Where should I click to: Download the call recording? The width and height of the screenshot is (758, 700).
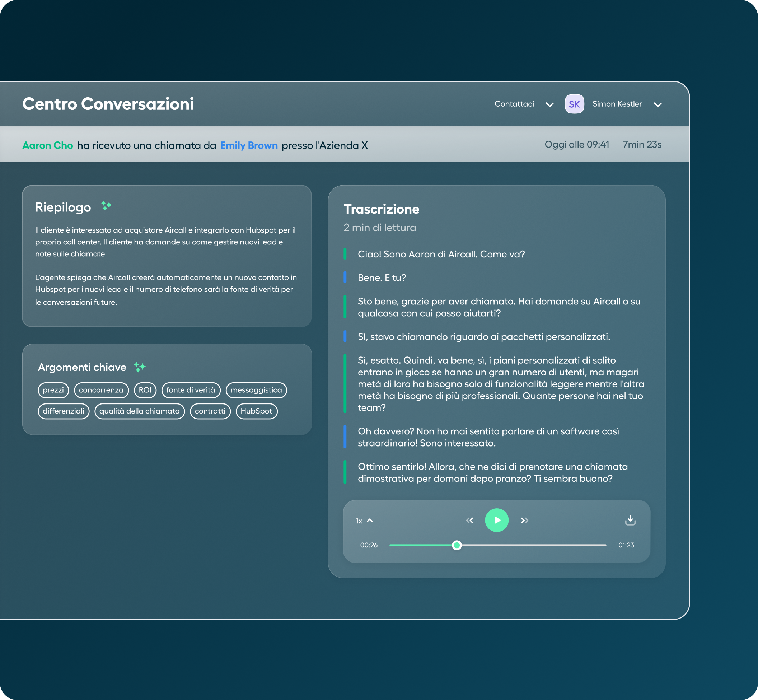(x=630, y=520)
